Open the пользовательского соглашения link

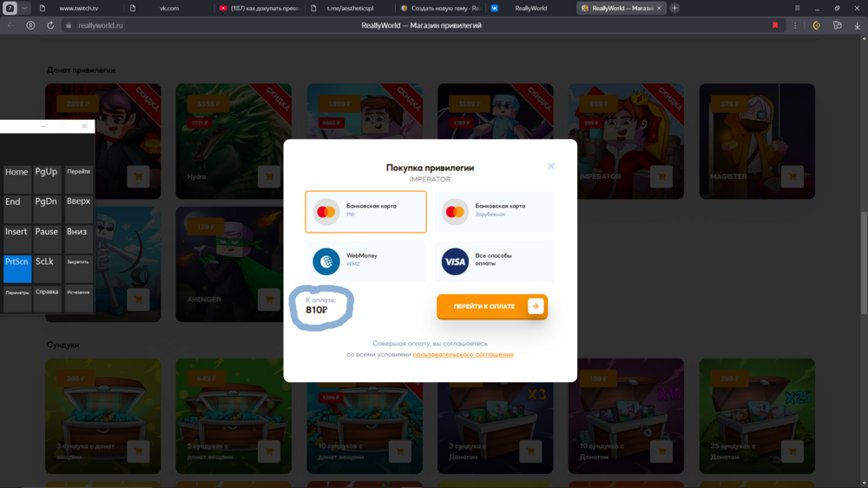463,354
